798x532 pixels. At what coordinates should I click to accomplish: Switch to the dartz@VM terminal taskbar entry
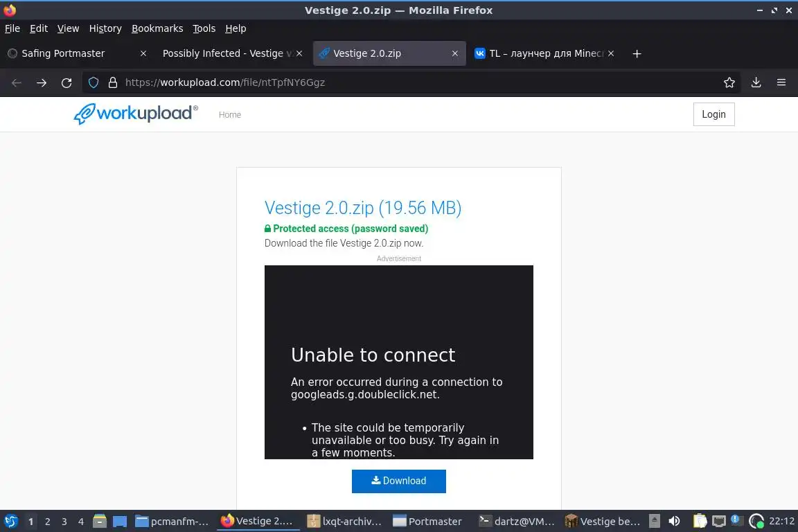coord(517,522)
